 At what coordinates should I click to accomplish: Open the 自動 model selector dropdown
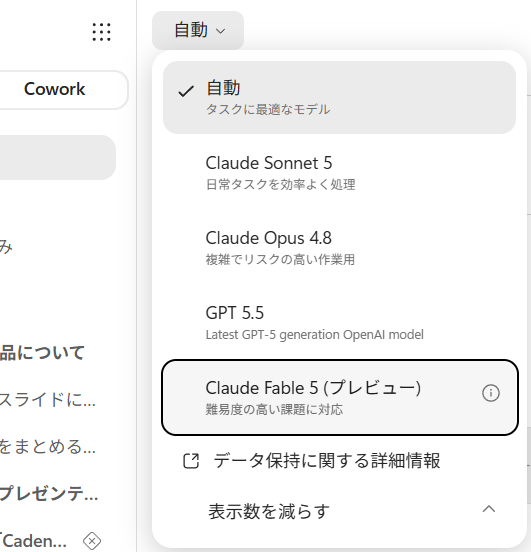click(x=198, y=30)
